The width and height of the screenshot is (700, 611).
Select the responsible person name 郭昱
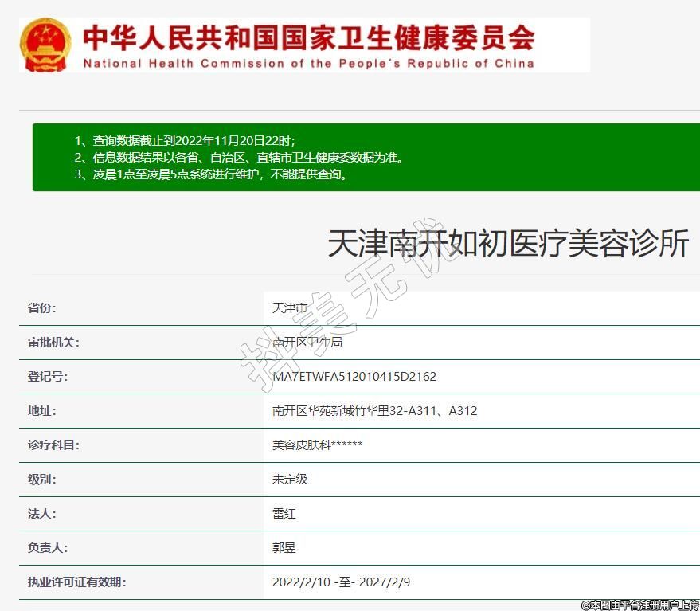pyautogui.click(x=284, y=548)
